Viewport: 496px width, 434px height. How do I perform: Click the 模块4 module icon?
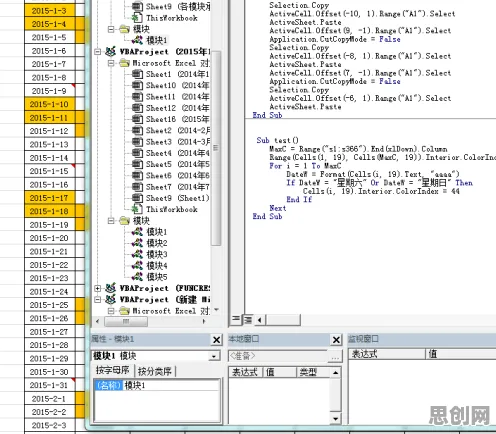pos(137,266)
